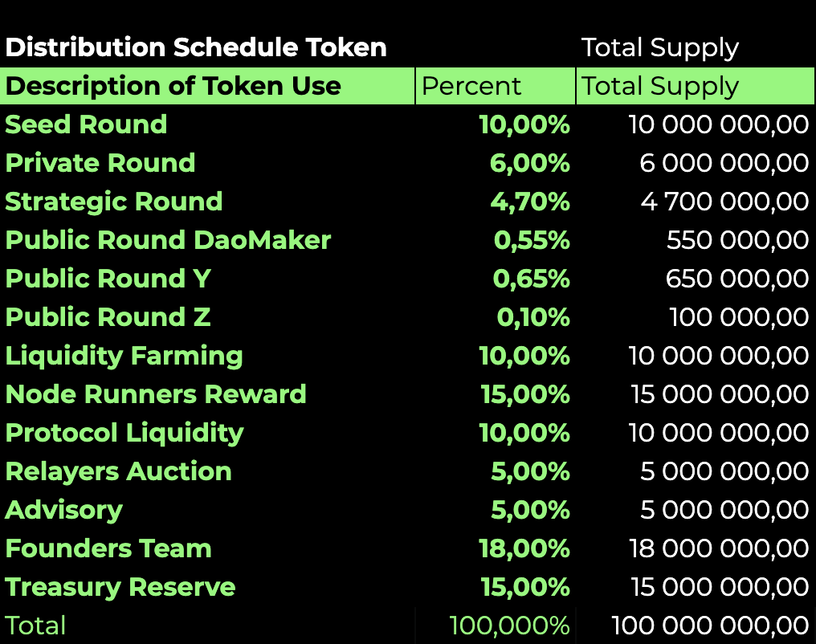Click the Strategic Round label

click(113, 202)
